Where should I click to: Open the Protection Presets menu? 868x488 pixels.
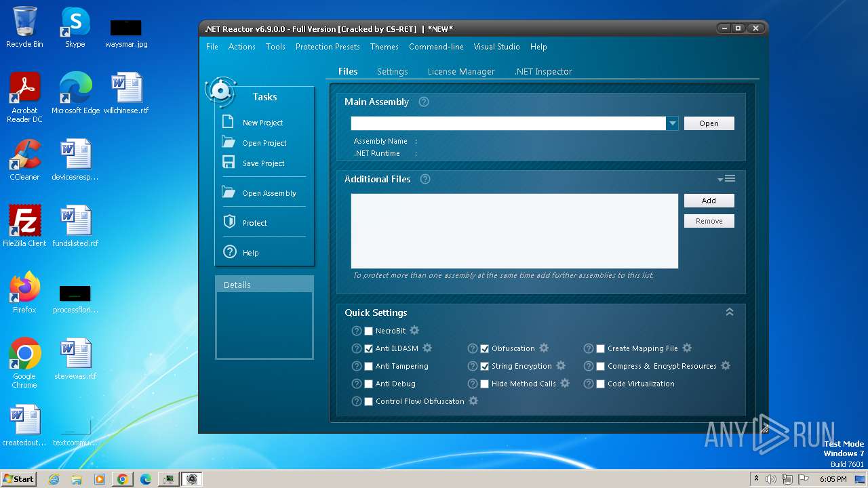328,47
